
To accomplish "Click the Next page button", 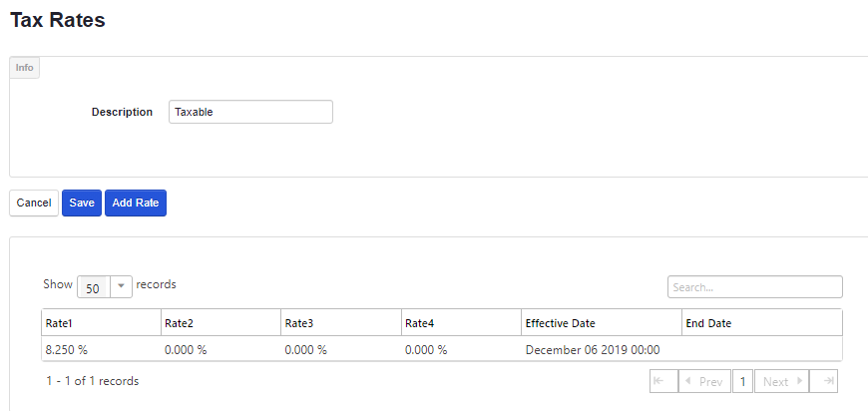I will click(782, 381).
